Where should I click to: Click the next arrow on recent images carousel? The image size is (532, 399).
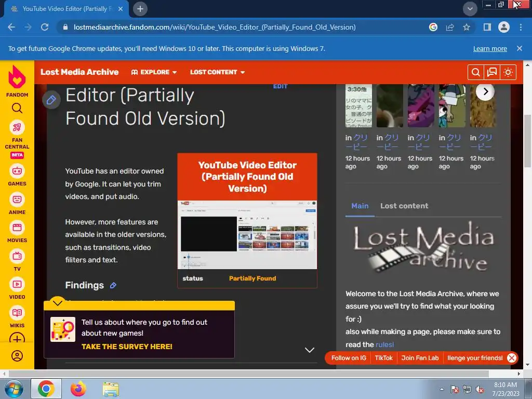coord(486,91)
